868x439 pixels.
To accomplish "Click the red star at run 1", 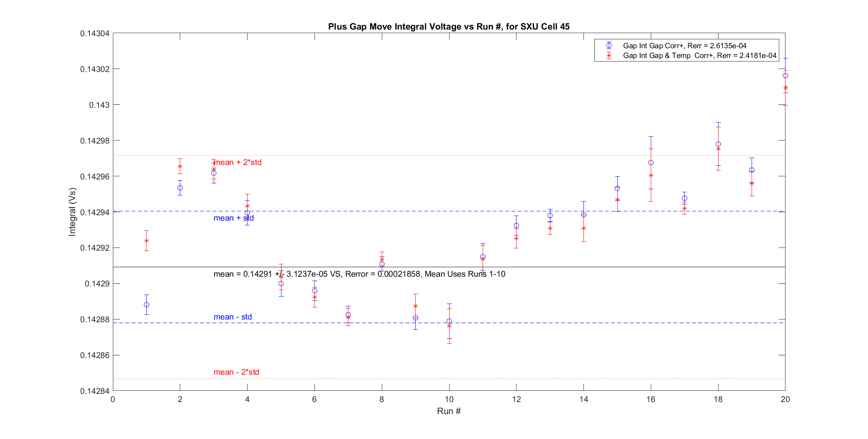I will click(x=146, y=241).
